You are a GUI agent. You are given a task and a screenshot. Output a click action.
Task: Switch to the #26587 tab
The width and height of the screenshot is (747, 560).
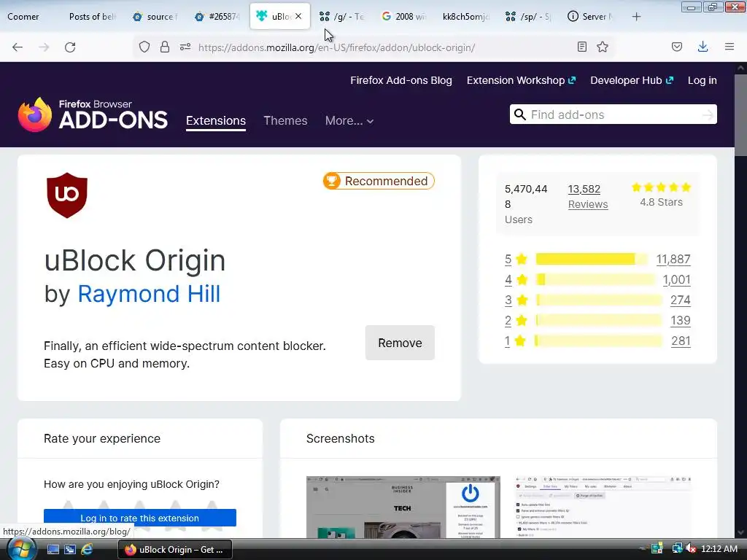(x=217, y=17)
